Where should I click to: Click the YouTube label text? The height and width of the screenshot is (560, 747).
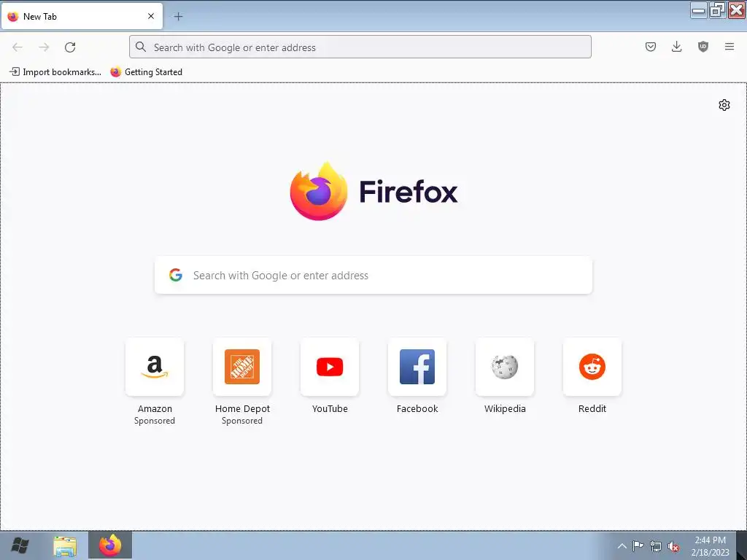click(330, 408)
